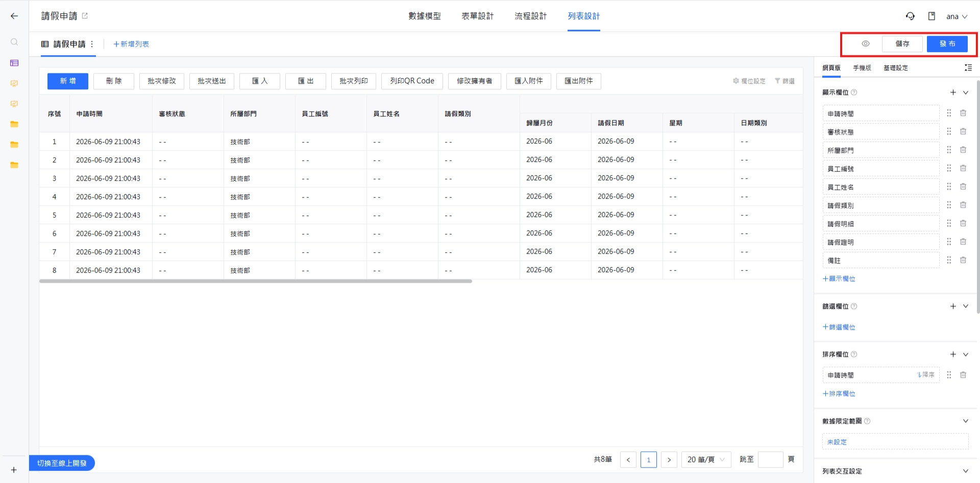Select the 列表設計 tab

pyautogui.click(x=584, y=16)
